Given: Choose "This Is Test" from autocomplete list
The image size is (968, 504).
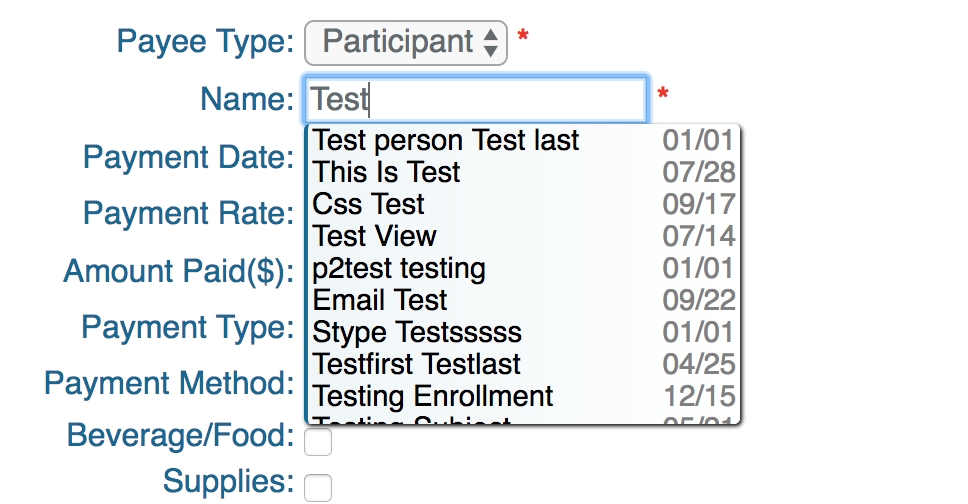Looking at the screenshot, I should [386, 173].
